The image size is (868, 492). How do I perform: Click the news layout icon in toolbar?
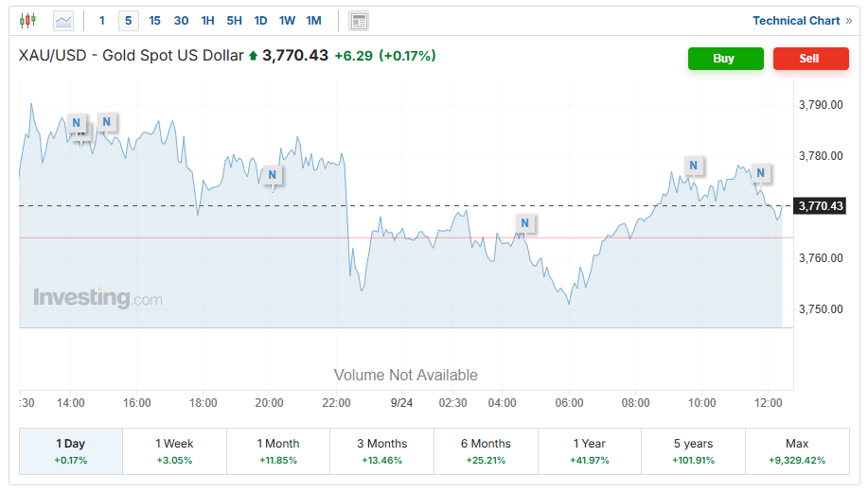pyautogui.click(x=359, y=21)
